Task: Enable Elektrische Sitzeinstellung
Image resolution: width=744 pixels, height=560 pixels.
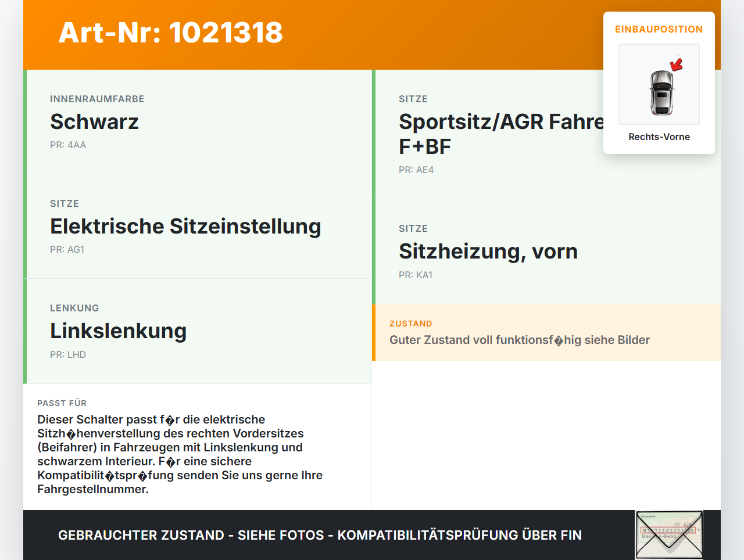Action: (x=185, y=226)
